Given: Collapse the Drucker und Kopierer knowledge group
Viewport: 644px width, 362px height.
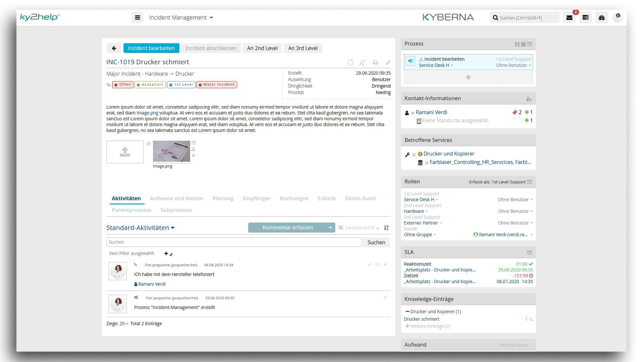Looking at the screenshot, I should (x=407, y=311).
